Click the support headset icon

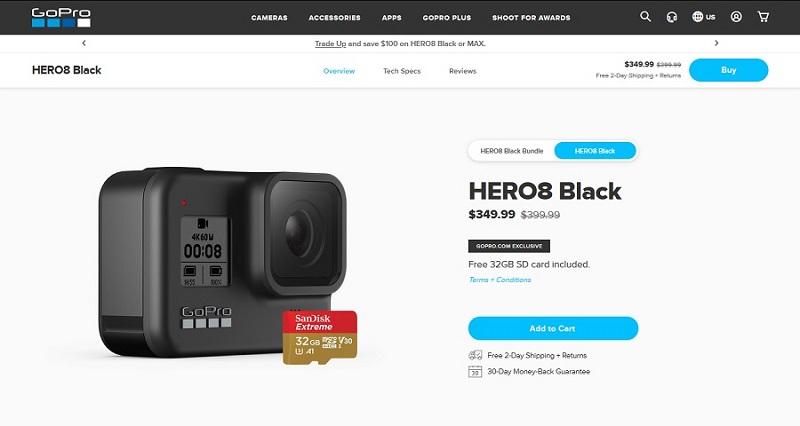pos(672,17)
